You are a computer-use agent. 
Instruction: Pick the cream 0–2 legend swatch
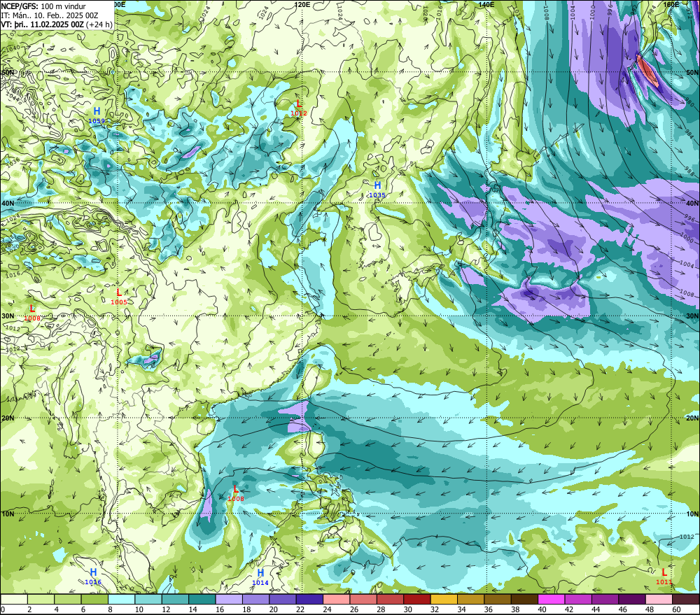[x=14, y=599]
